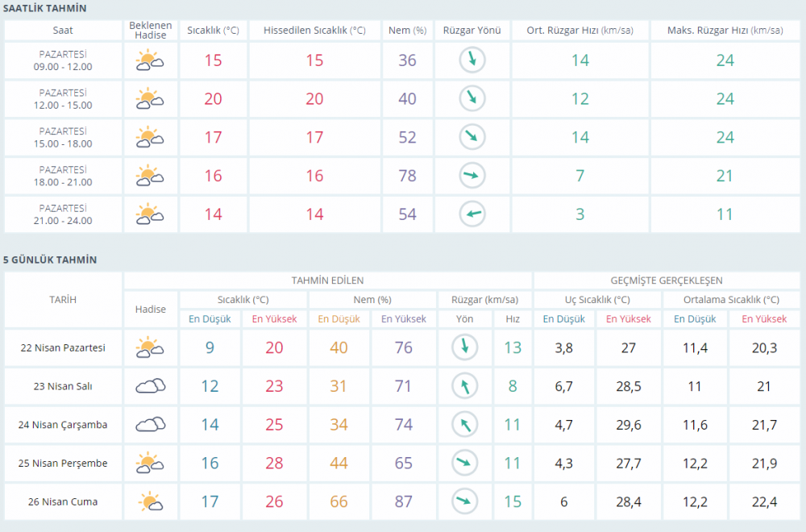Click the wind direction icon for 18.00 - 21.00
Image resolution: width=806 pixels, height=532 pixels.
472,175
